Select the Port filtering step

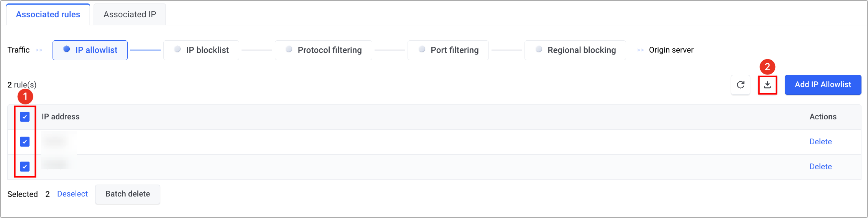[448, 50]
